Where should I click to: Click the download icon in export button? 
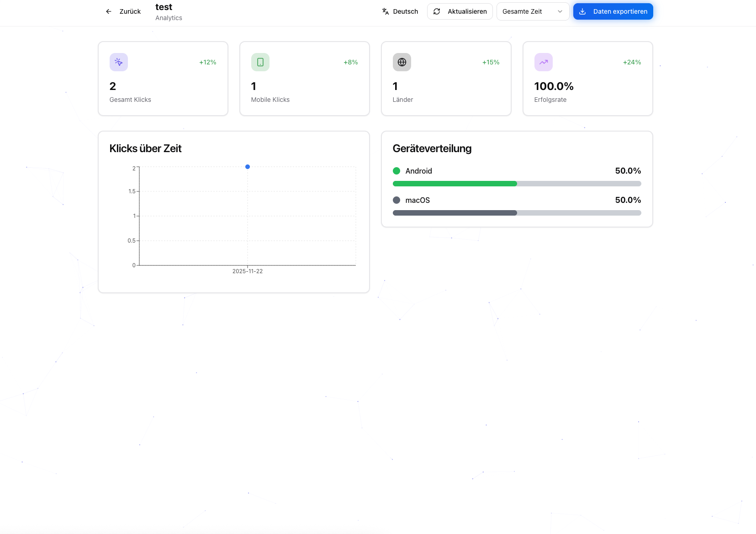pos(582,11)
